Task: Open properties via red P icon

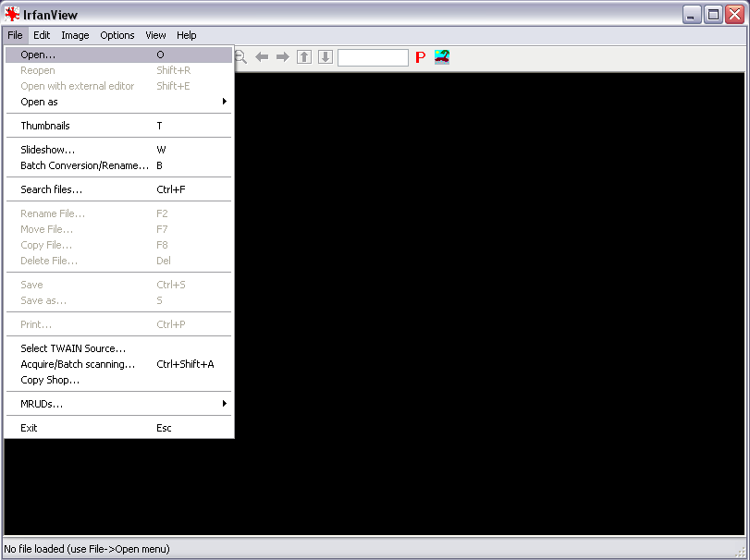Action: pyautogui.click(x=420, y=57)
